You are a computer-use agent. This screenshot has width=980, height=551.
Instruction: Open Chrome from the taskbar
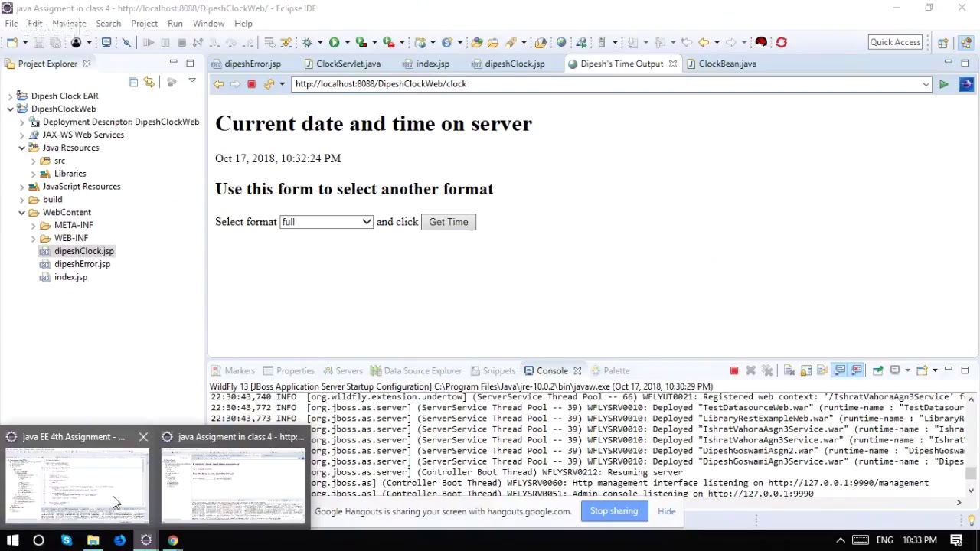pos(173,540)
